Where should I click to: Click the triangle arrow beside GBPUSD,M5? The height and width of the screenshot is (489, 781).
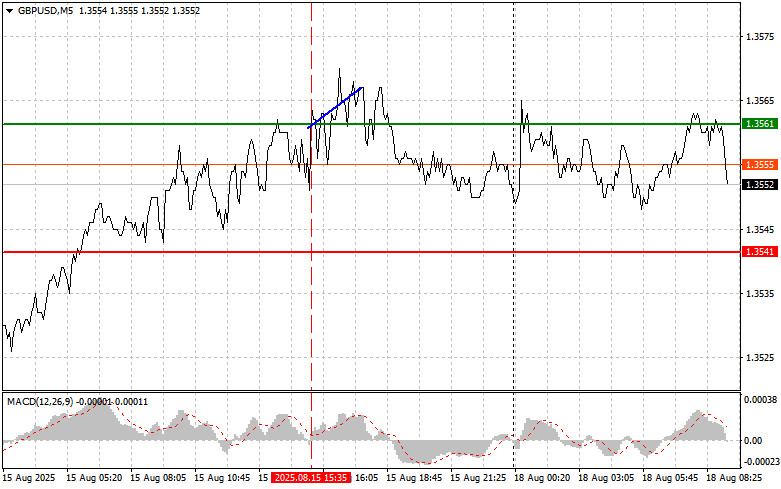[9, 10]
